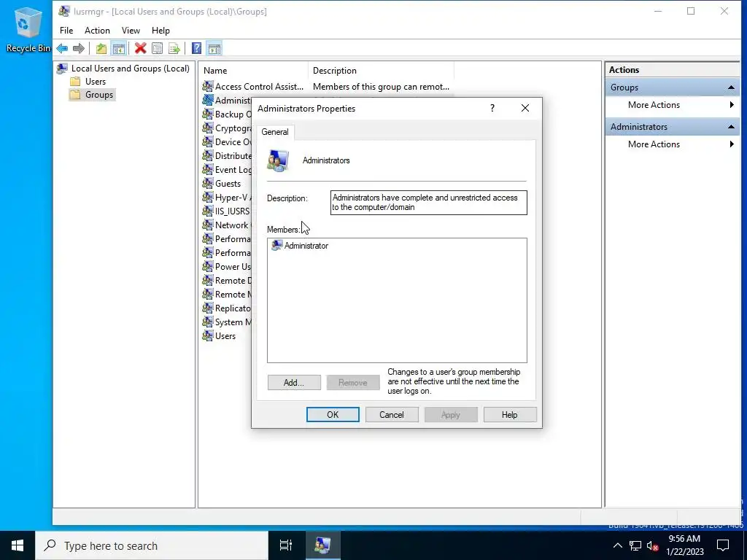747x560 pixels.
Task: Select the Groups folder in the tree
Action: [91, 95]
